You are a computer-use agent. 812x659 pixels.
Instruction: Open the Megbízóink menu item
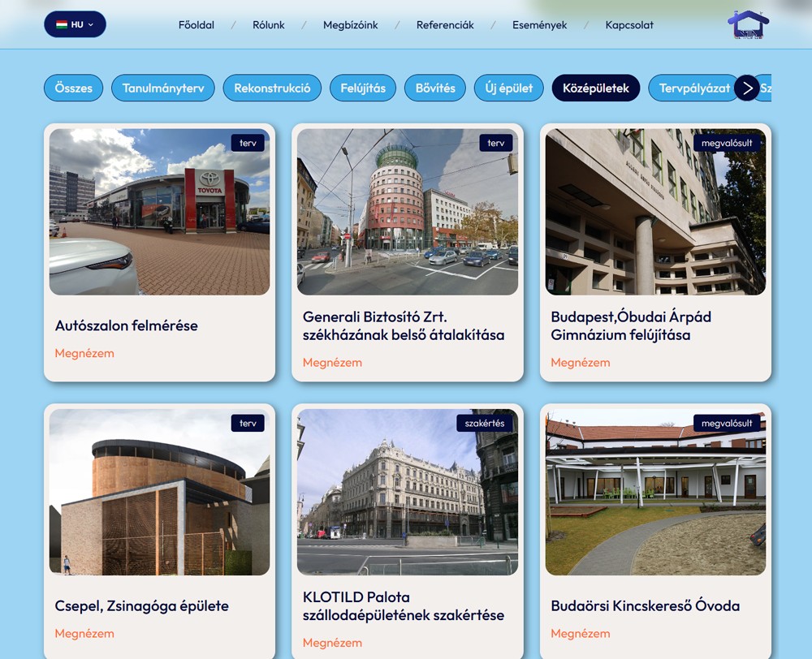351,25
